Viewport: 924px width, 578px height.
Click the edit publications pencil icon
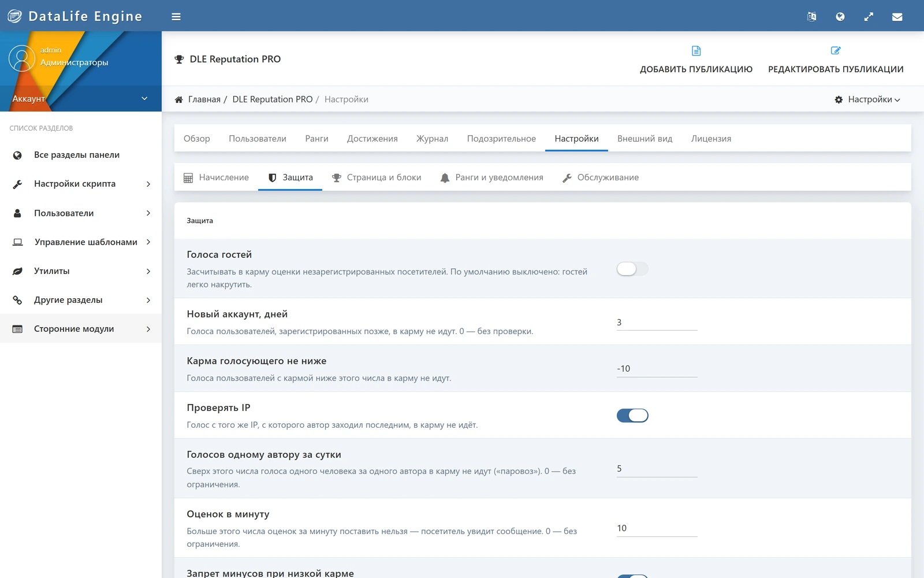click(x=836, y=51)
